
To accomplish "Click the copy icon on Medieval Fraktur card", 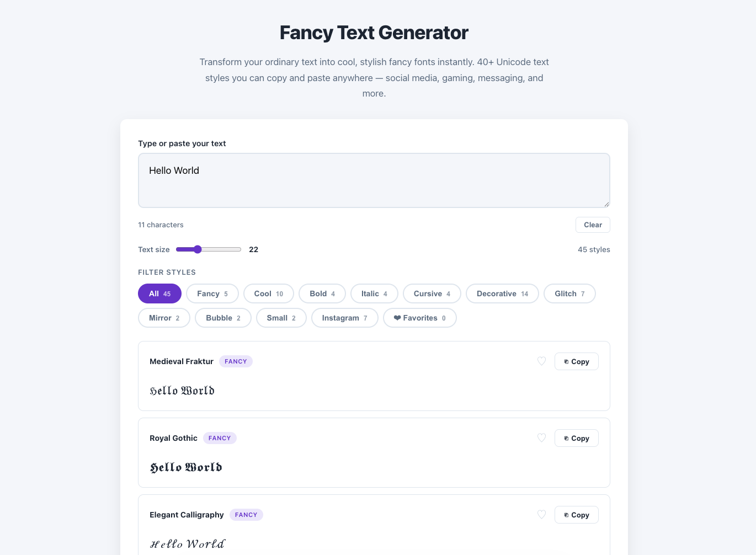I will 567,361.
